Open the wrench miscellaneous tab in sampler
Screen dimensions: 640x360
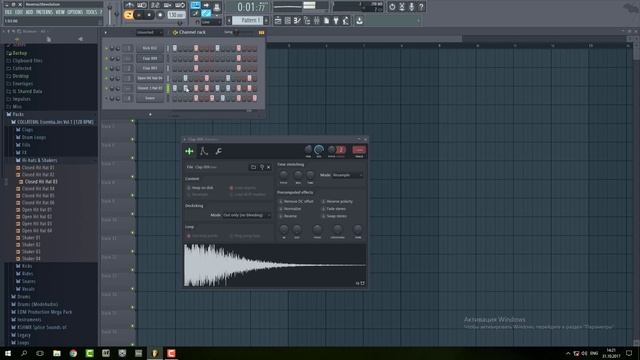point(218,151)
